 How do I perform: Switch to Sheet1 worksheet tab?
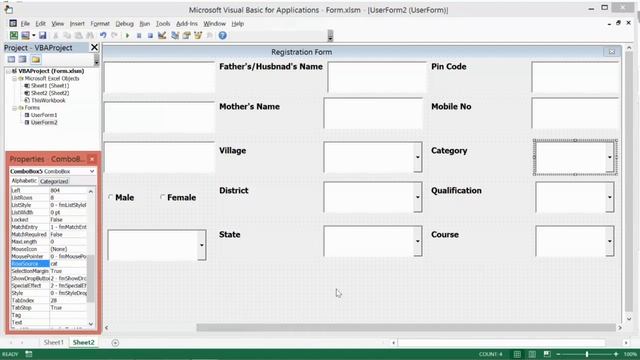(x=54, y=342)
